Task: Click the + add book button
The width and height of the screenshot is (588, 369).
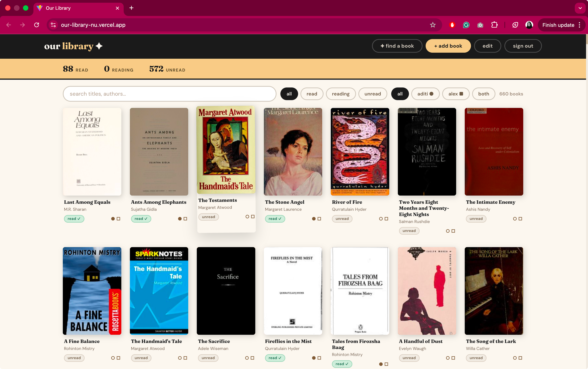Action: click(x=448, y=46)
